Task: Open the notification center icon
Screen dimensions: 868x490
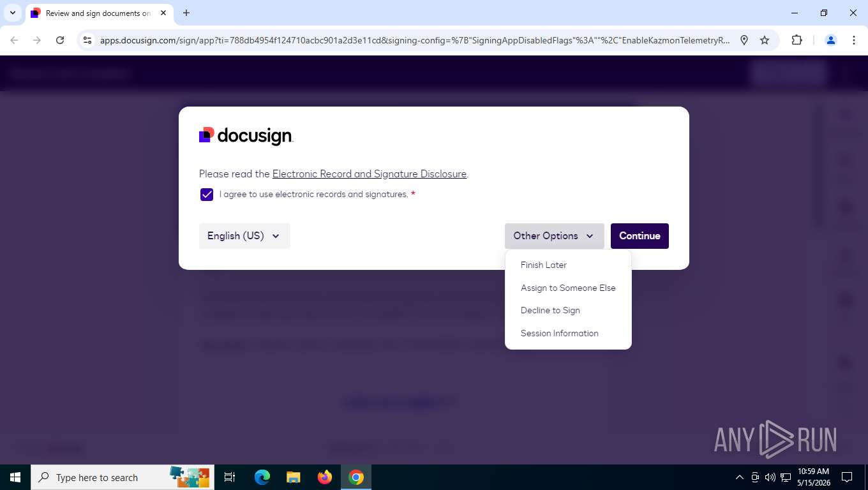Action: click(x=847, y=477)
